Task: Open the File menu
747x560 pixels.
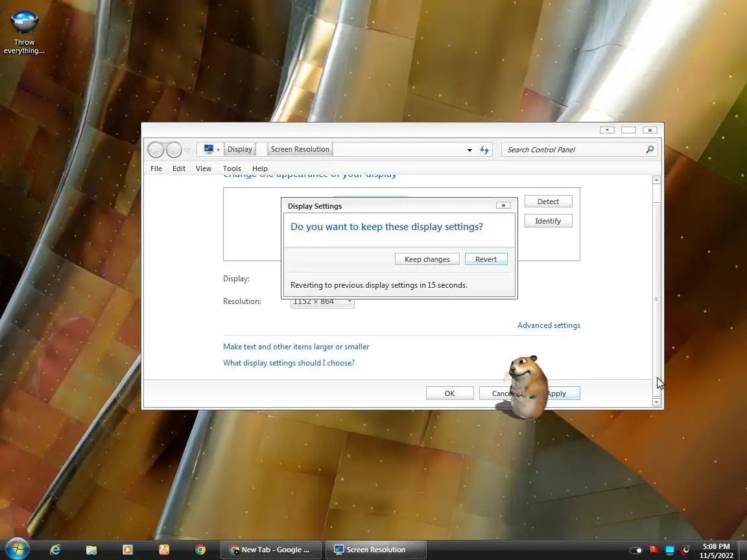Action: (x=156, y=169)
